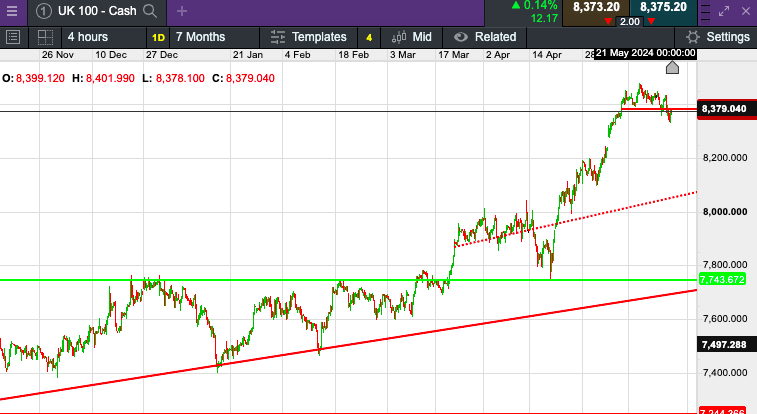
Task: Click the 17 Mar date axis label
Action: point(453,55)
